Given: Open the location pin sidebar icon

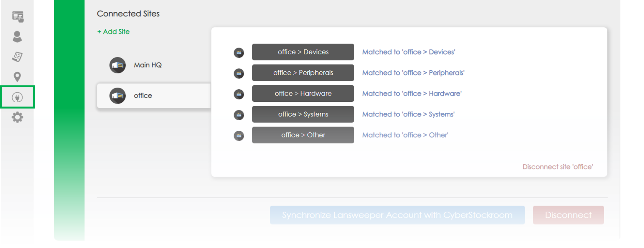Looking at the screenshot, I should tap(17, 77).
